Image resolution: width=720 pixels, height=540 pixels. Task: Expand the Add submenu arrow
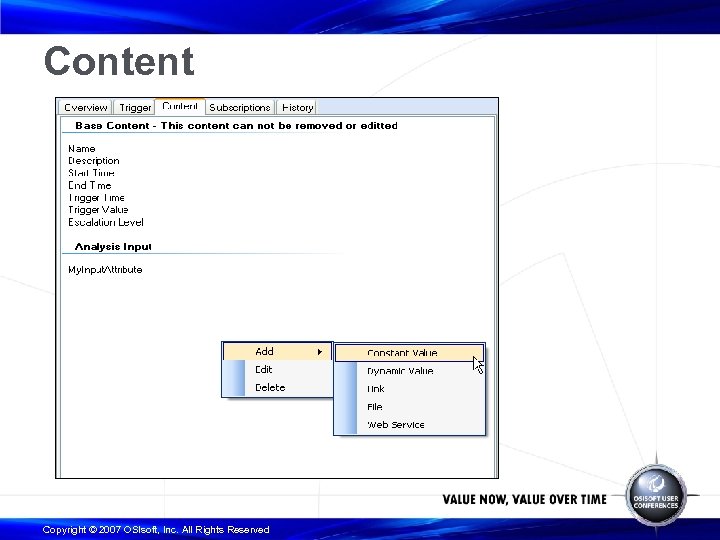click(320, 352)
